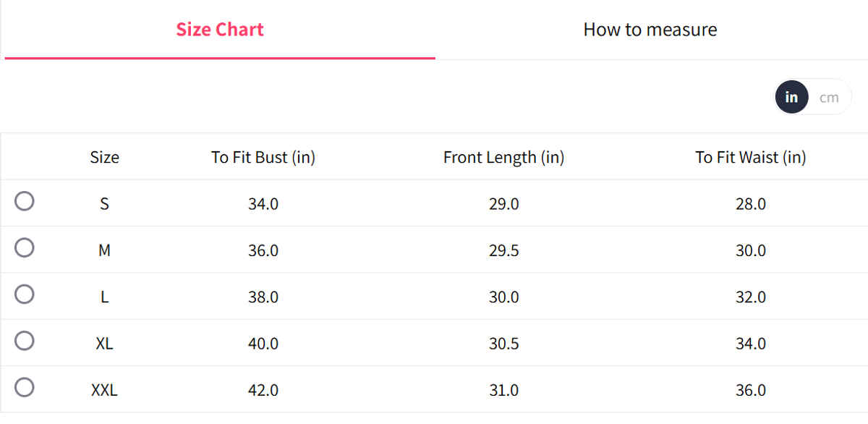Click the Size column header
This screenshot has width=868, height=424.
point(104,157)
